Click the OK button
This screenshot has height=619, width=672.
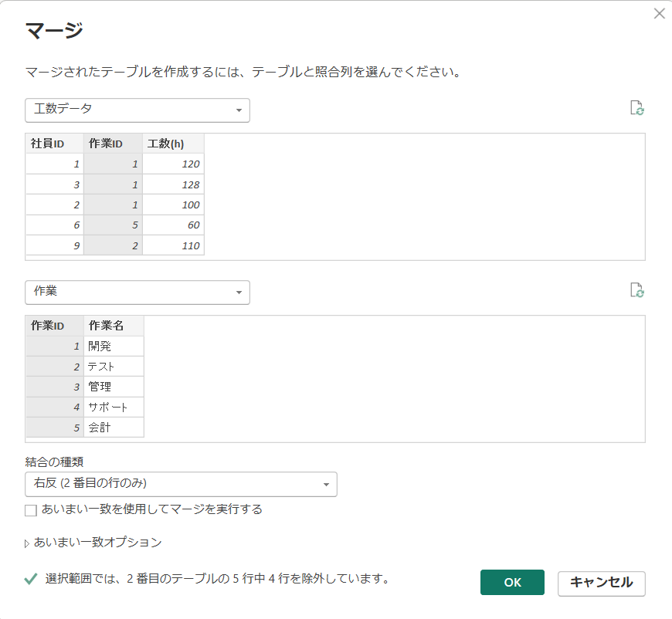coord(512,583)
